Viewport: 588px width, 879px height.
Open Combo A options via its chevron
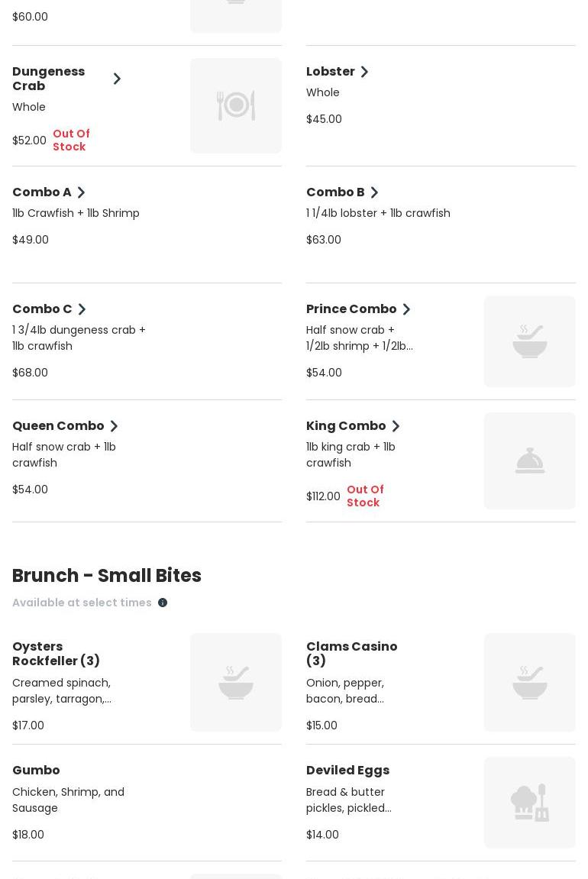(82, 192)
